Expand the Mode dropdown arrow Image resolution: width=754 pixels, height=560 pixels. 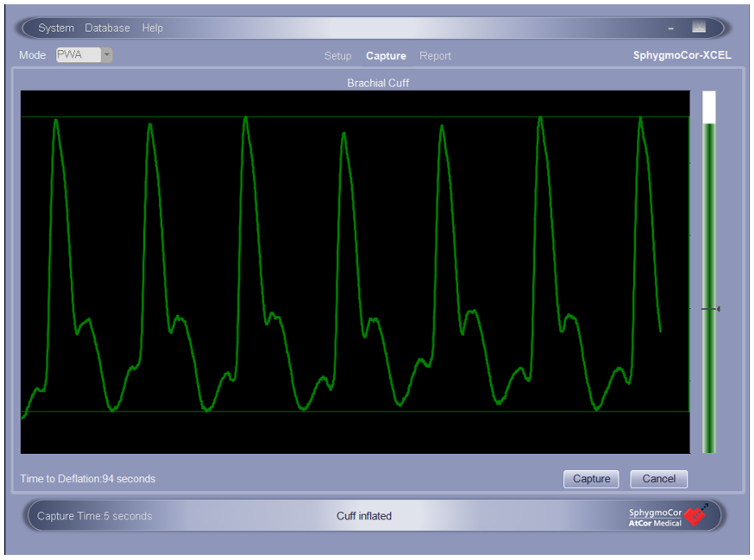coord(107,55)
